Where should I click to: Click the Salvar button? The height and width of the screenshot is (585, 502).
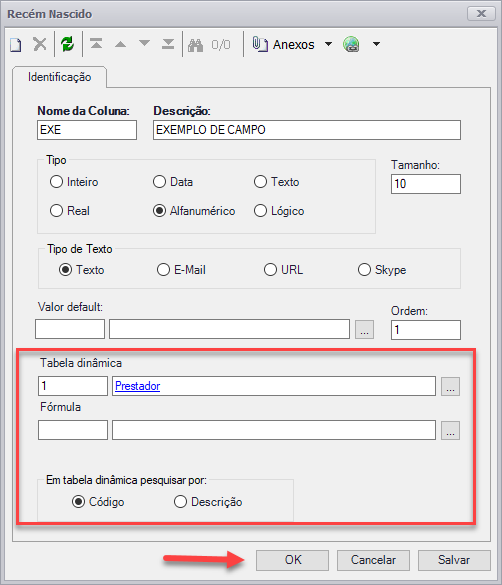click(x=454, y=560)
